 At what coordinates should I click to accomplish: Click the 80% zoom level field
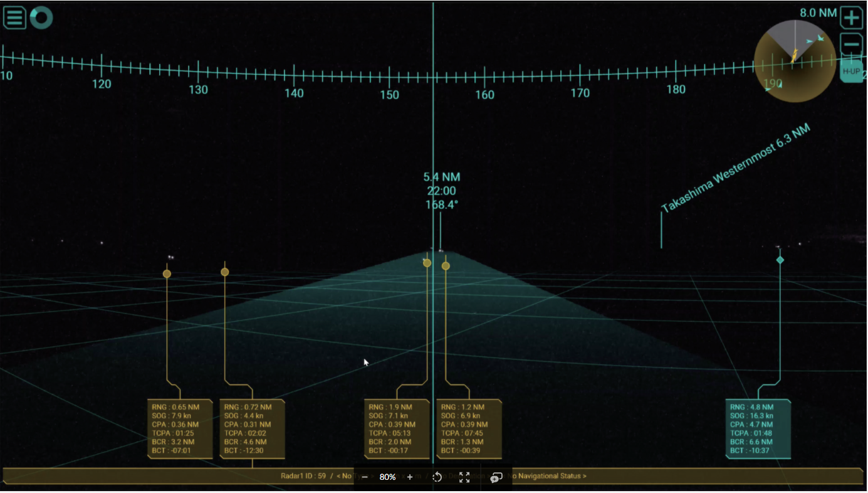tap(387, 477)
